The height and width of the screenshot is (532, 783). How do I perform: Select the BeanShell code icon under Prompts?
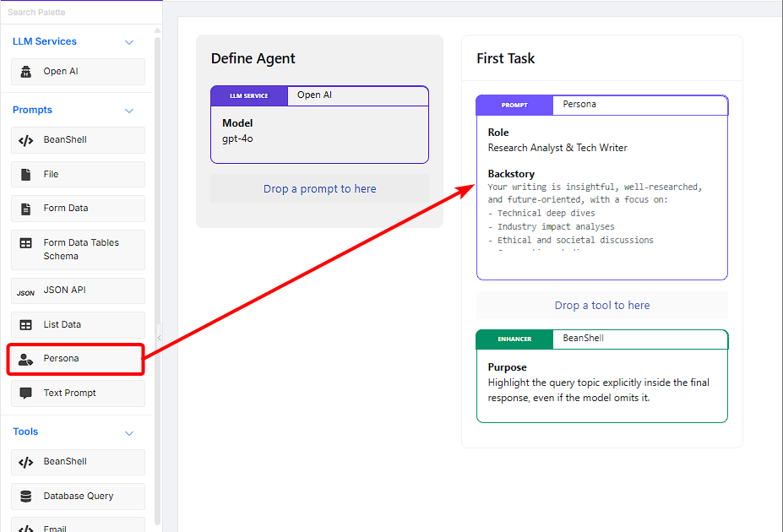pyautogui.click(x=26, y=140)
